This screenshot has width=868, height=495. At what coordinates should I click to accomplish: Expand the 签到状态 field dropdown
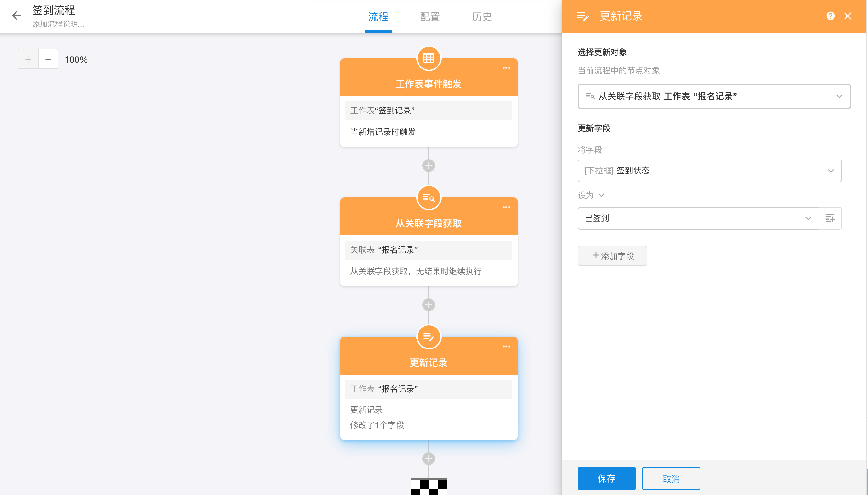[831, 171]
